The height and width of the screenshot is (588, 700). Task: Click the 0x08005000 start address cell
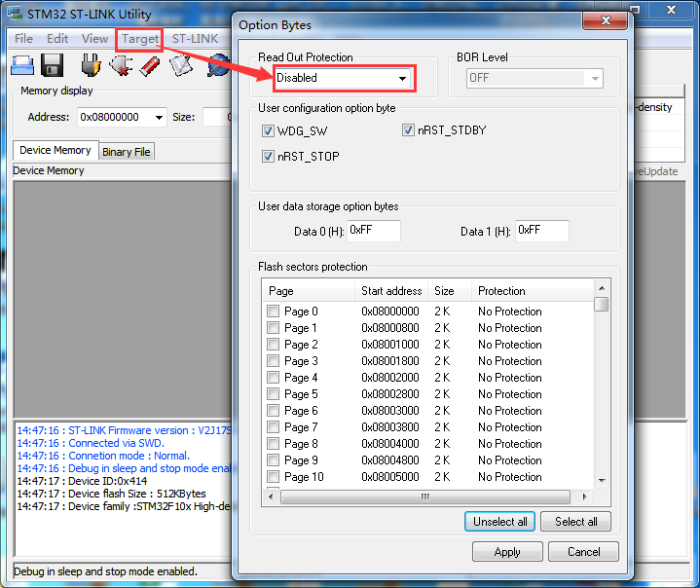click(390, 477)
